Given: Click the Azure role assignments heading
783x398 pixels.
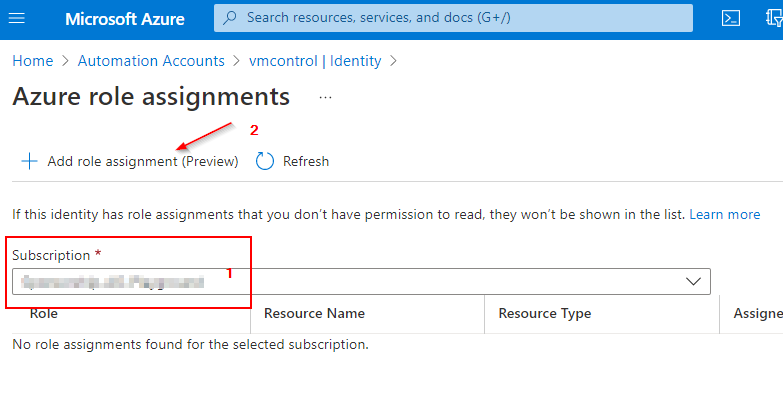Looking at the screenshot, I should pos(151,96).
